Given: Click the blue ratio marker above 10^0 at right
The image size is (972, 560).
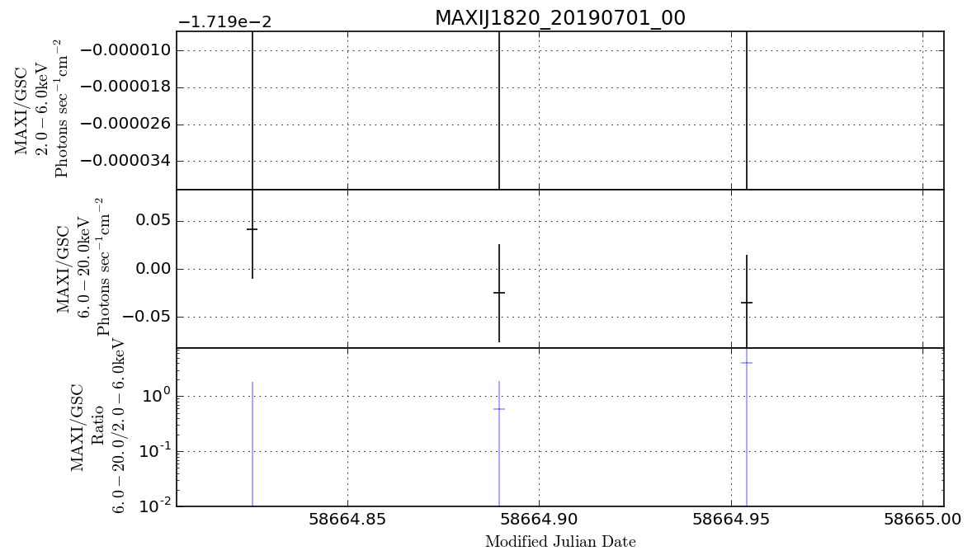Looking at the screenshot, I should point(747,362).
